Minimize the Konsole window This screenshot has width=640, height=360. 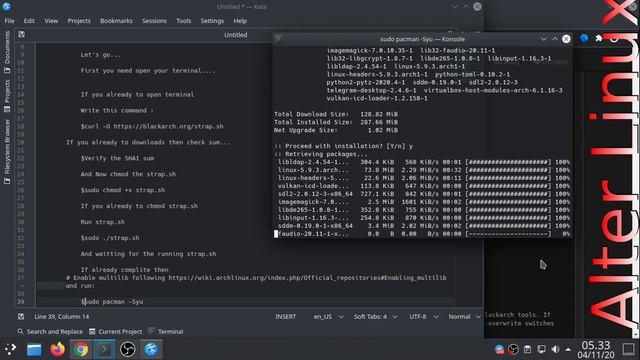(544, 39)
